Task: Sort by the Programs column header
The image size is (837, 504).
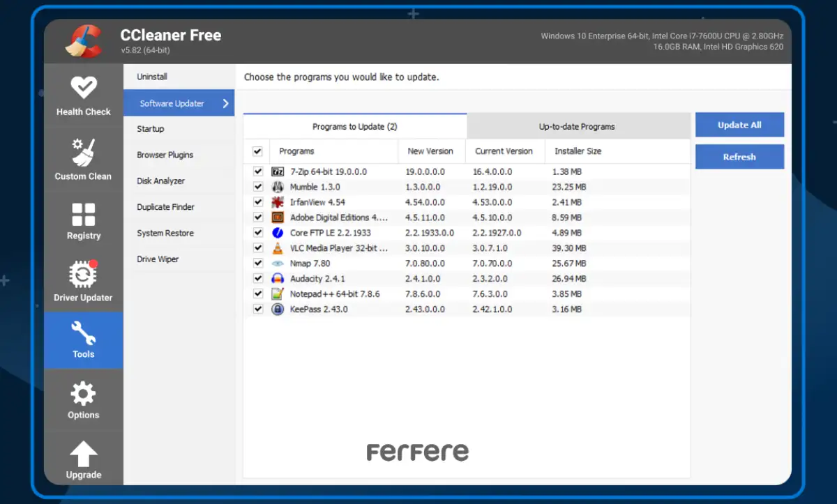Action: point(334,151)
